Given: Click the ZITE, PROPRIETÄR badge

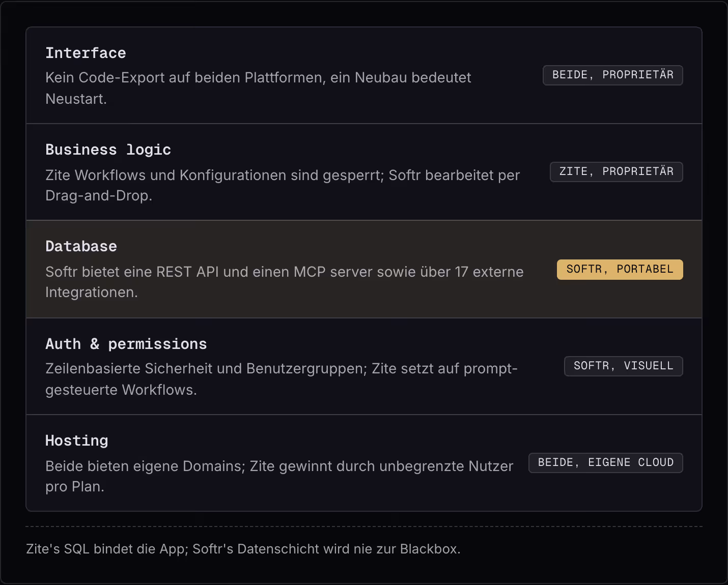Looking at the screenshot, I should pos(617,172).
